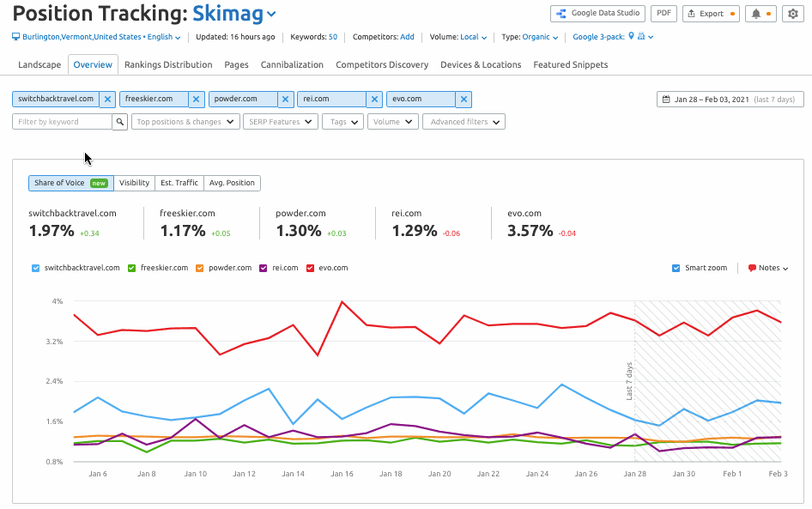Click the notifications bell icon
812x509 pixels.
pos(756,14)
